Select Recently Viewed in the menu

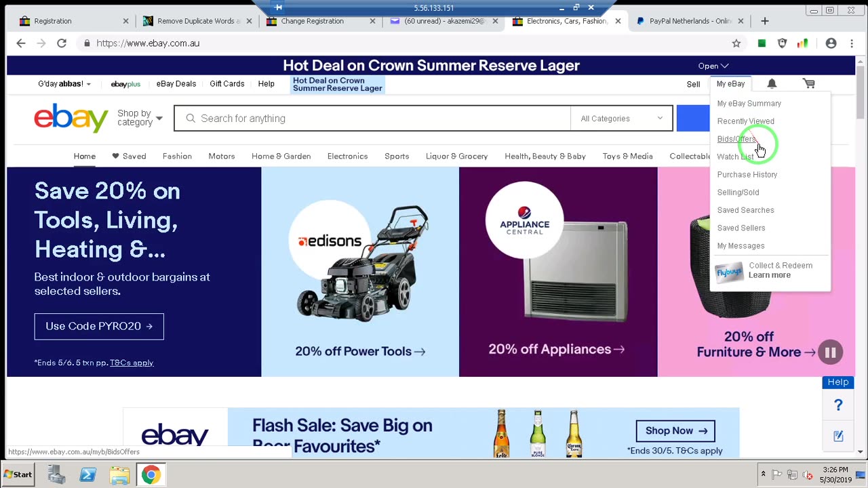(x=745, y=121)
